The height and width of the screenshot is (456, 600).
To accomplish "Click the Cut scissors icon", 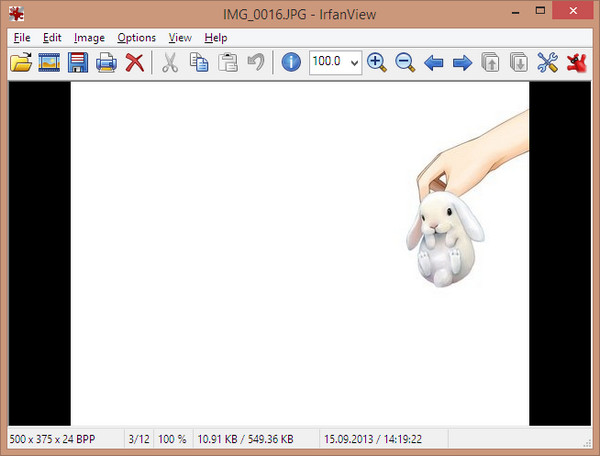I will [x=169, y=63].
